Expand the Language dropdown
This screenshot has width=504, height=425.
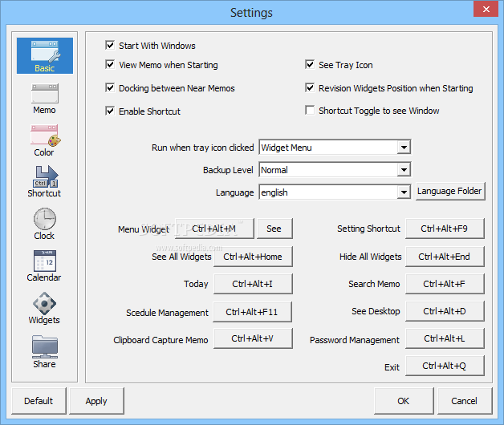(x=404, y=192)
